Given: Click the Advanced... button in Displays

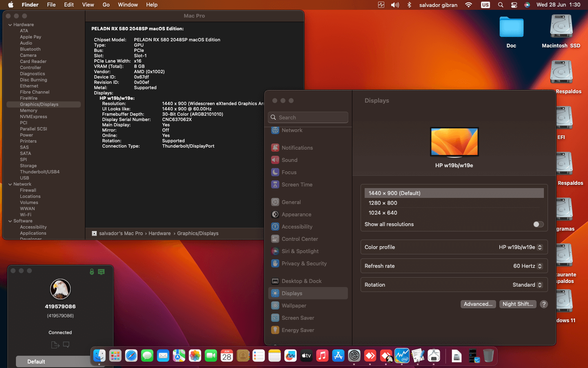Looking at the screenshot, I should [x=478, y=304].
